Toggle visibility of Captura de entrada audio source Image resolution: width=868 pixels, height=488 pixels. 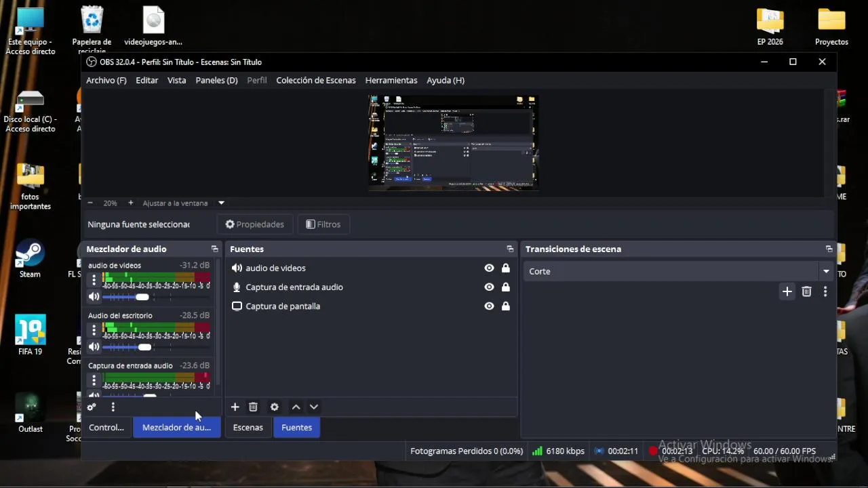click(489, 287)
